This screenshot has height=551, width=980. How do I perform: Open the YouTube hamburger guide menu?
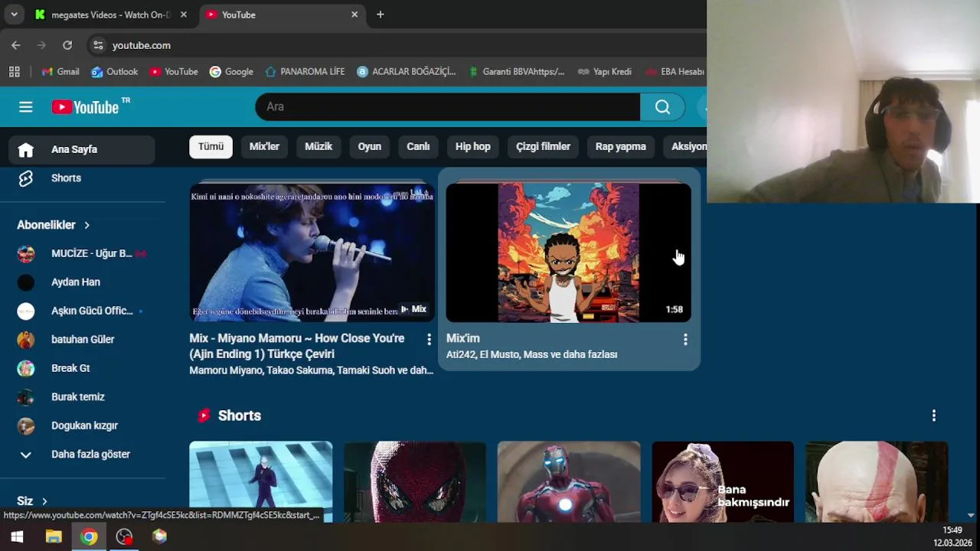click(x=25, y=107)
